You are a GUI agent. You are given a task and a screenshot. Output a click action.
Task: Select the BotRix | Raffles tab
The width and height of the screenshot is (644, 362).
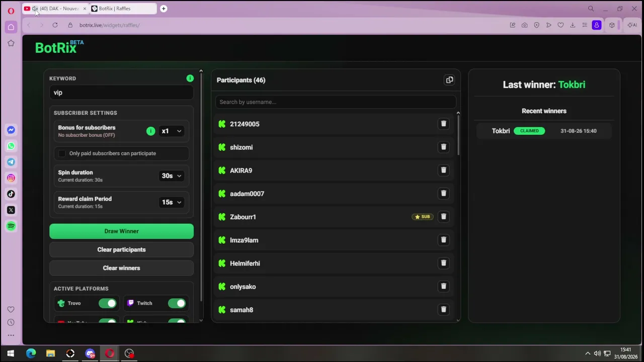pyautogui.click(x=123, y=9)
